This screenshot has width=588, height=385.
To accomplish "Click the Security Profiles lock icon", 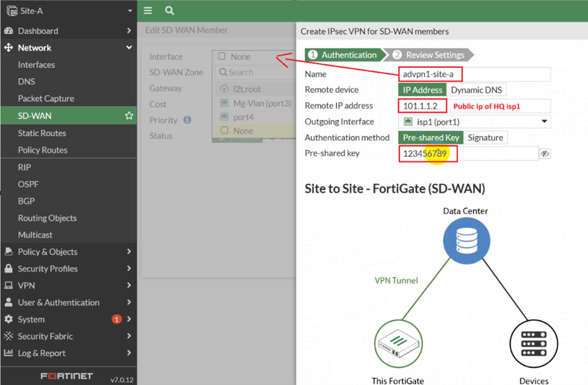I will [x=9, y=268].
